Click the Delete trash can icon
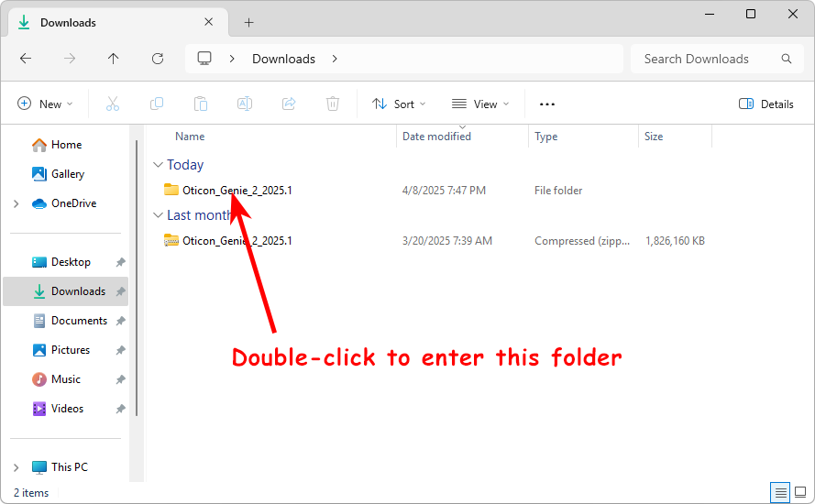The image size is (815, 504). point(333,104)
